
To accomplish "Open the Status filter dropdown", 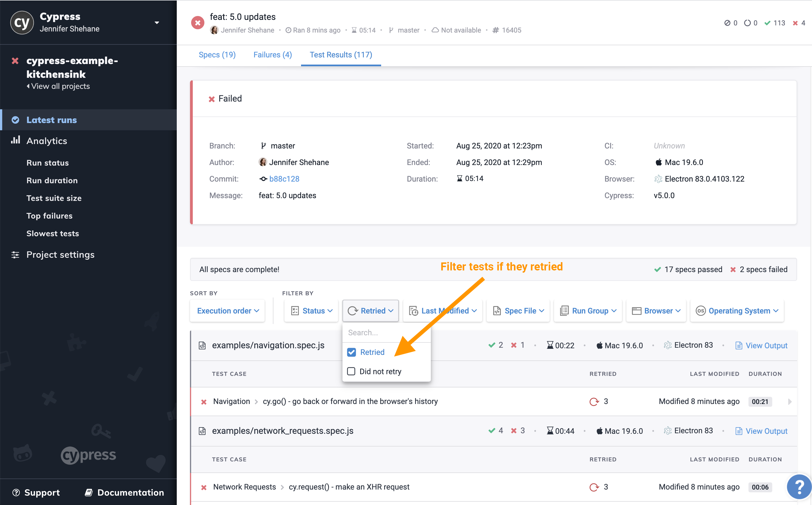I will (312, 311).
